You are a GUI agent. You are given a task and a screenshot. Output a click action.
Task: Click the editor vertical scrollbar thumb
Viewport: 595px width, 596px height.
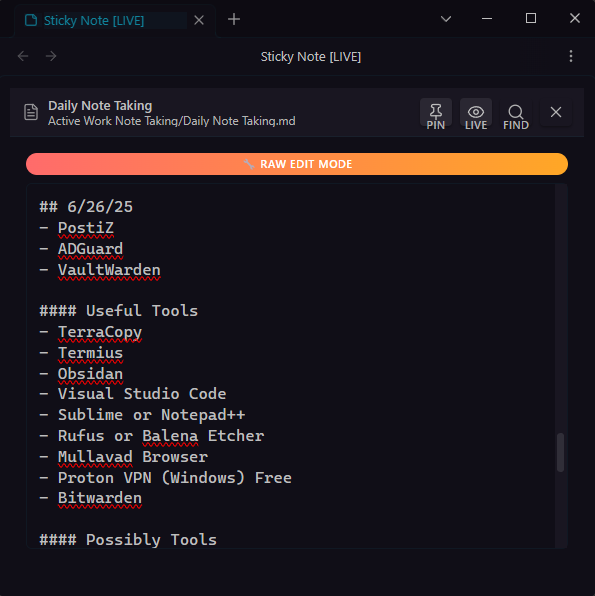pos(560,452)
